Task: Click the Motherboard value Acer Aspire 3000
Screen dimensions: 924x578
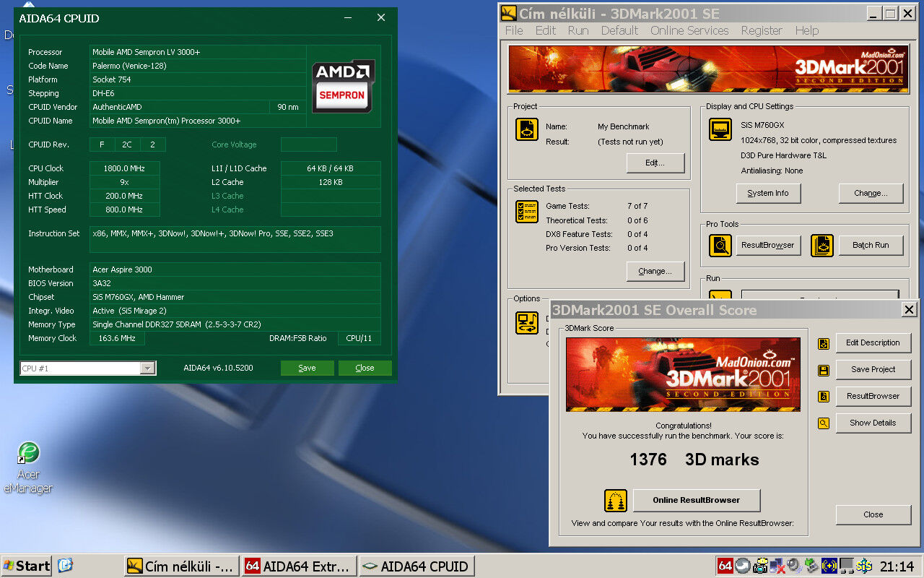Action: (x=235, y=269)
